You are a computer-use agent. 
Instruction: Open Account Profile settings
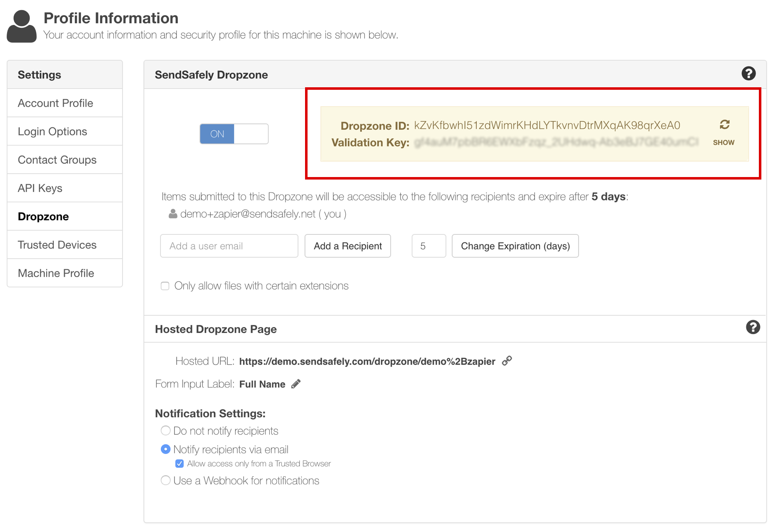65,103
